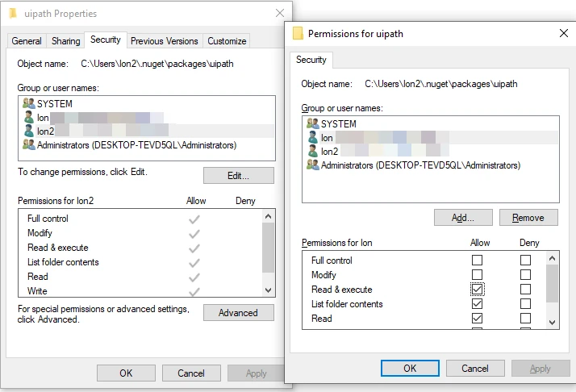Click SYSTEM group icon in uipath Properties list
Image resolution: width=576 pixels, height=392 pixels.
coord(29,103)
